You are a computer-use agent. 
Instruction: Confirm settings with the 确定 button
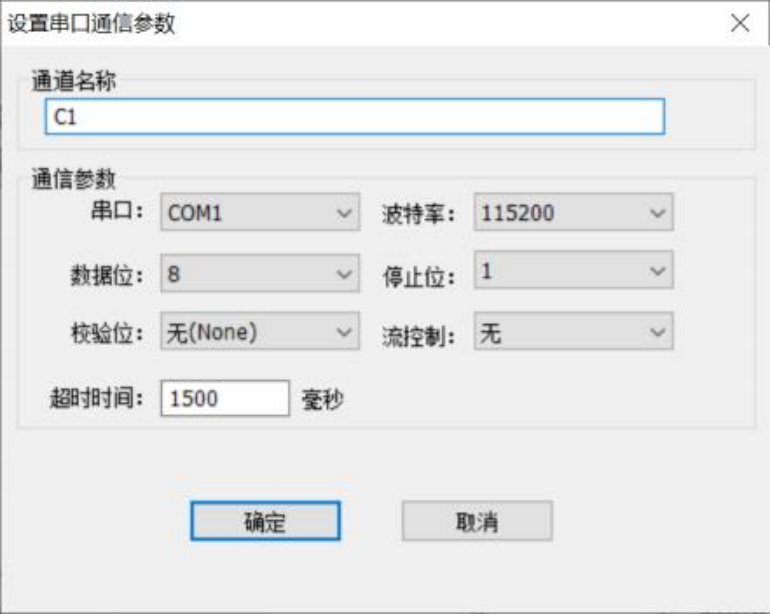tap(265, 521)
